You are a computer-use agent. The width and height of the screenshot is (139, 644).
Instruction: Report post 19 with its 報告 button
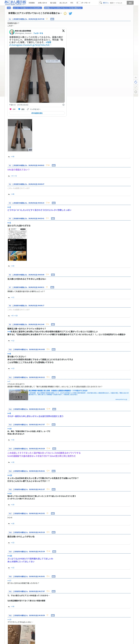point(54,551)
